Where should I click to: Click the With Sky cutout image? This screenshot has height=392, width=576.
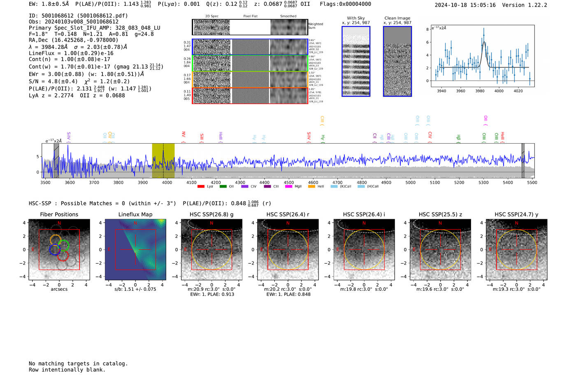pos(356,61)
